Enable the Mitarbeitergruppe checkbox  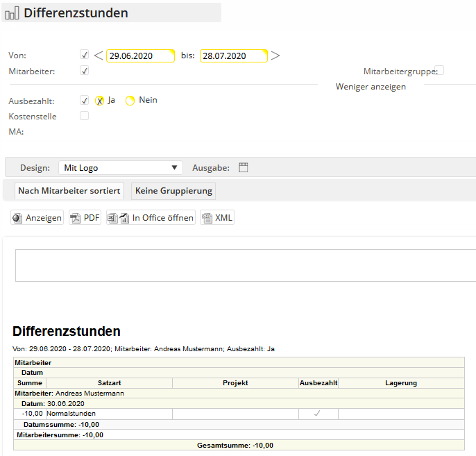pos(439,70)
